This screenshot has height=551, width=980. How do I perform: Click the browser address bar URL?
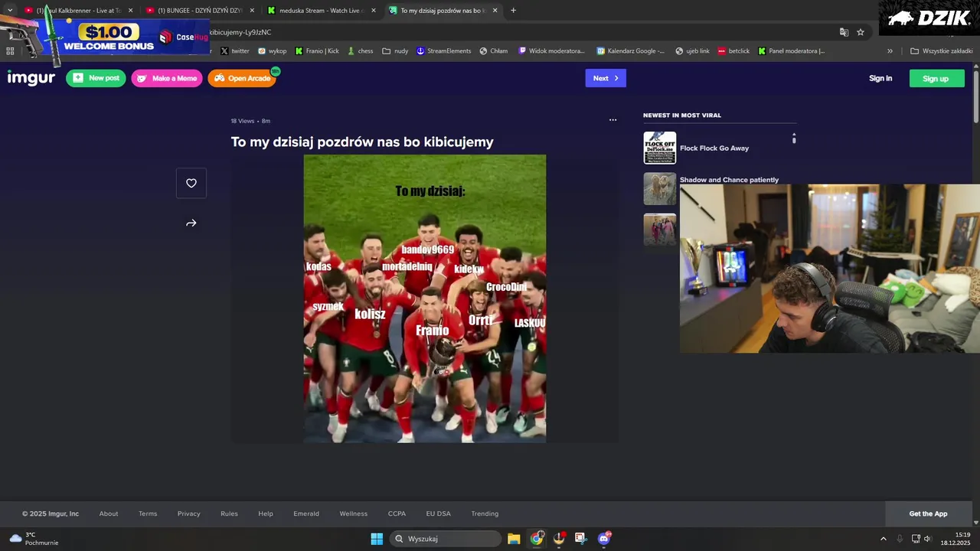tap(240, 32)
